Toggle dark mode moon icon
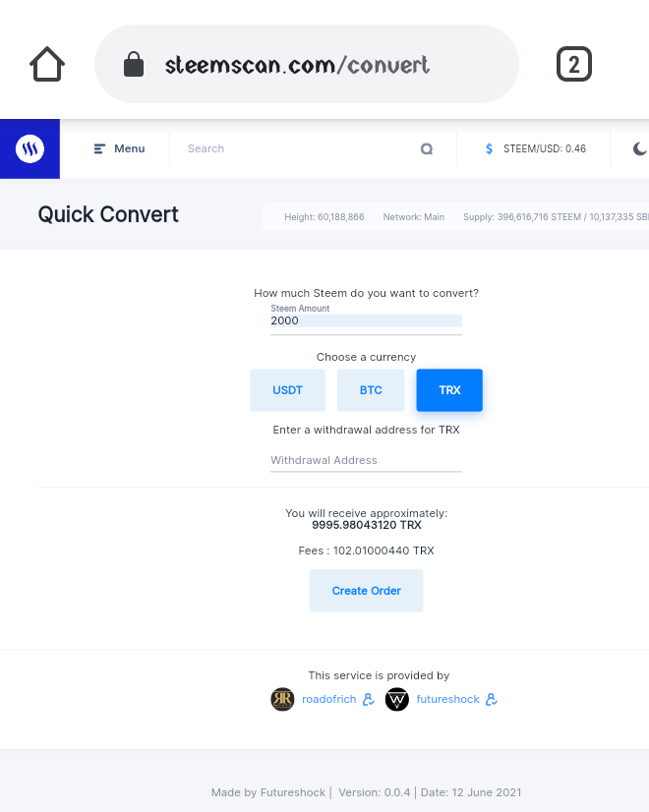The width and height of the screenshot is (649, 812). click(640, 149)
